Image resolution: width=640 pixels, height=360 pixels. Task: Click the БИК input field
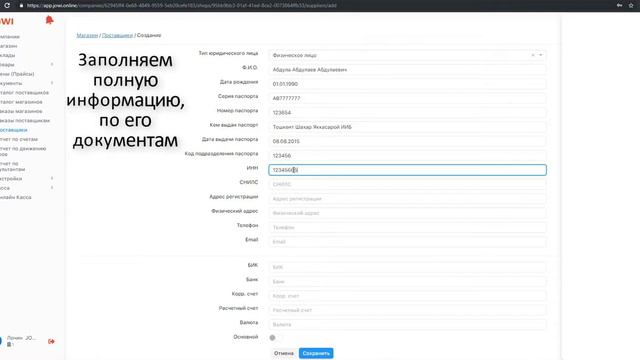(407, 267)
